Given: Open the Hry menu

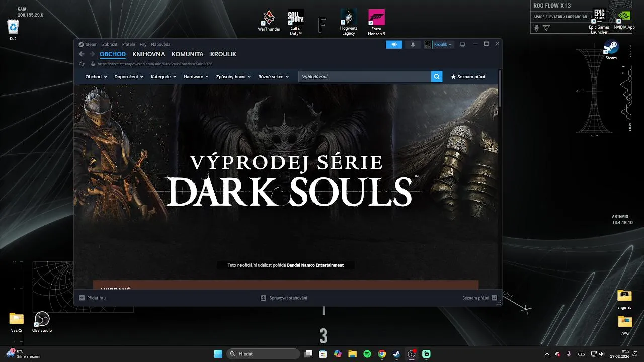Looking at the screenshot, I should 143,44.
